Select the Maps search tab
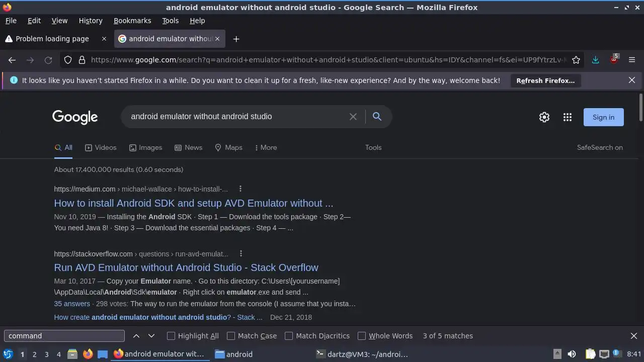This screenshot has width=644, height=362. (x=228, y=147)
